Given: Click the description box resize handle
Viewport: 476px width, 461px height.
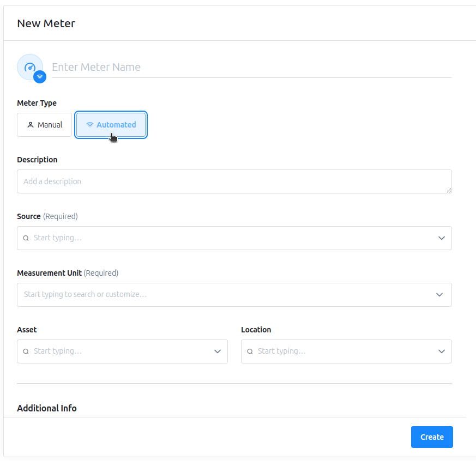Looking at the screenshot, I should click(449, 190).
